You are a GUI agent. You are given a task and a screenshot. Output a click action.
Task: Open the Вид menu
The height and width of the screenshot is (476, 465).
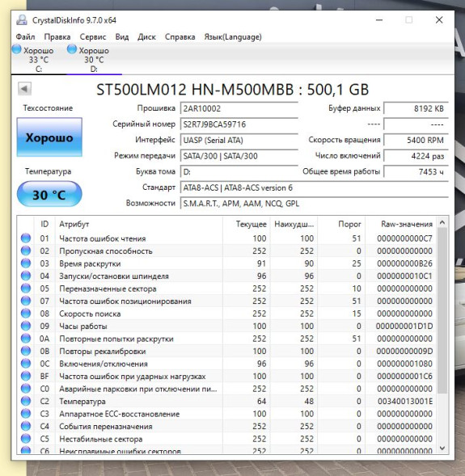(x=122, y=37)
